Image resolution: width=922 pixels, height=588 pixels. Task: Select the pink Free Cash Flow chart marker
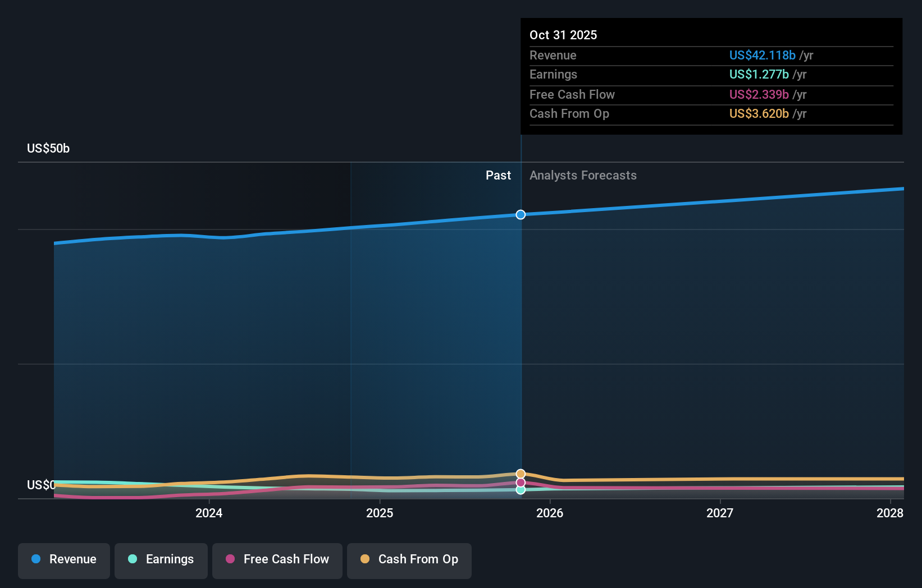(521, 482)
